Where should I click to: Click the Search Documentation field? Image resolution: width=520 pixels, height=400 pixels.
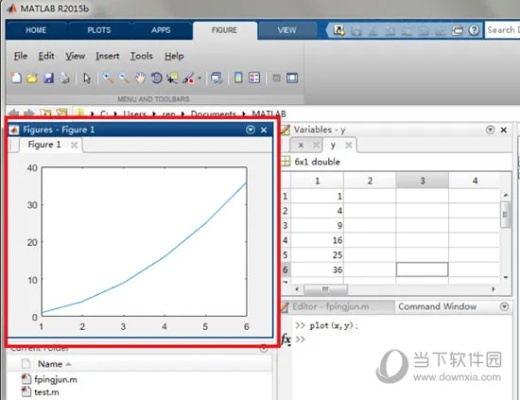pyautogui.click(x=502, y=30)
